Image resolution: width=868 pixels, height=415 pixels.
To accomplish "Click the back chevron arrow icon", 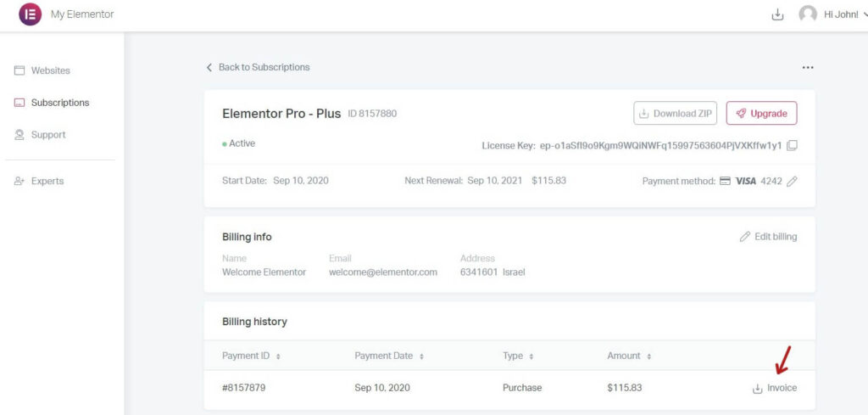I will coord(209,67).
